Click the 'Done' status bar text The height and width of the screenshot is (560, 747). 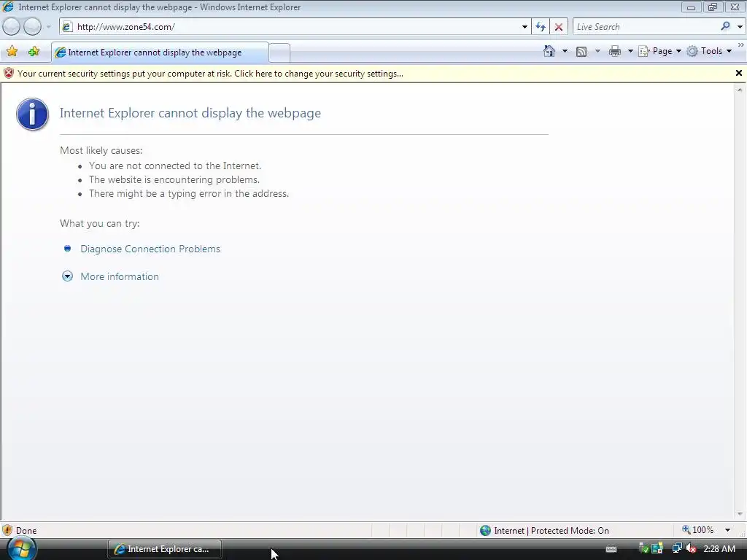[x=26, y=531]
